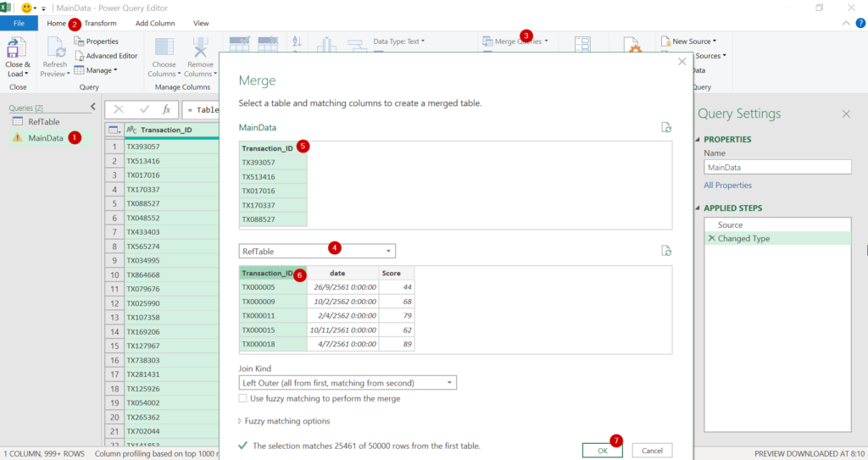The height and width of the screenshot is (460, 868).
Task: Click the Excel icon in title bar
Action: pyautogui.click(x=6, y=8)
